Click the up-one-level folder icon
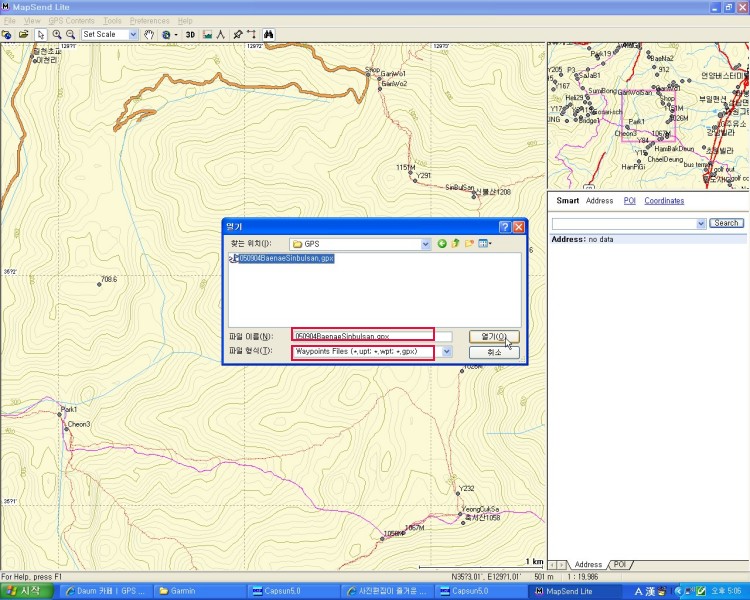Screen dimensions: 750x600 (455, 244)
